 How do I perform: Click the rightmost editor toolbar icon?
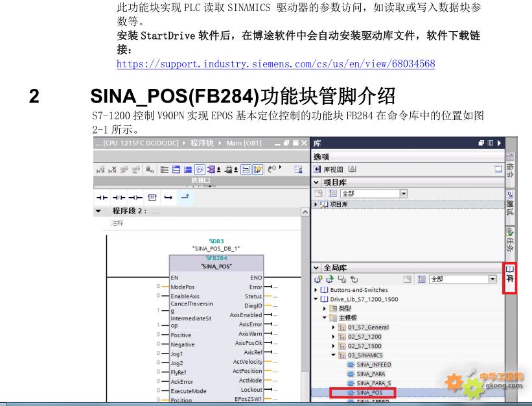coord(298,169)
